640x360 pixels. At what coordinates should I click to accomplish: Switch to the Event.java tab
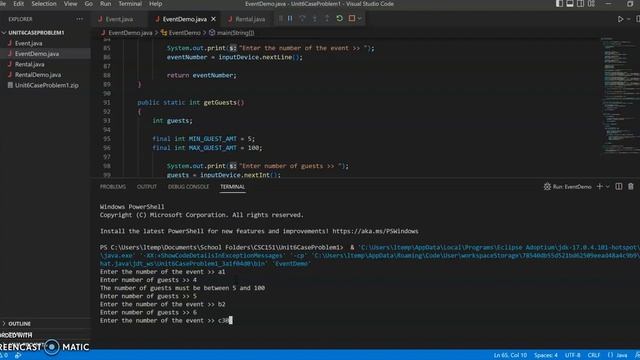[119, 19]
